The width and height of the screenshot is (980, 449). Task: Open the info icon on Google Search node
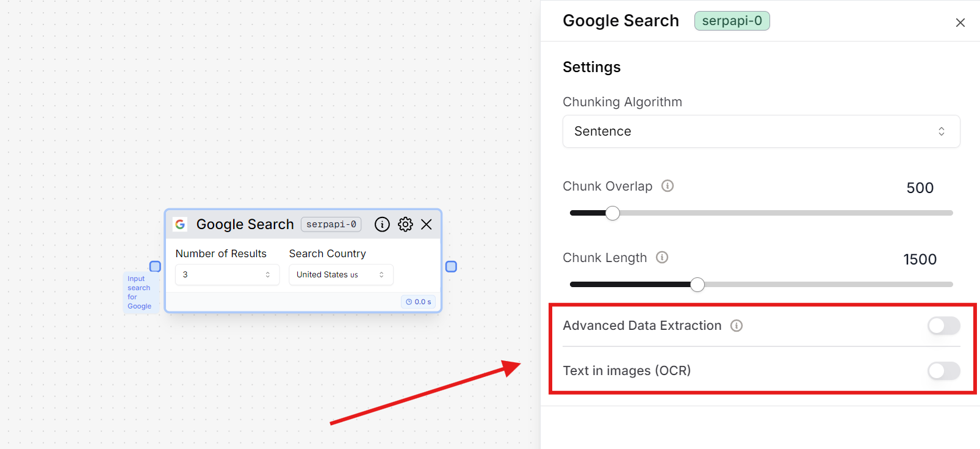(382, 224)
